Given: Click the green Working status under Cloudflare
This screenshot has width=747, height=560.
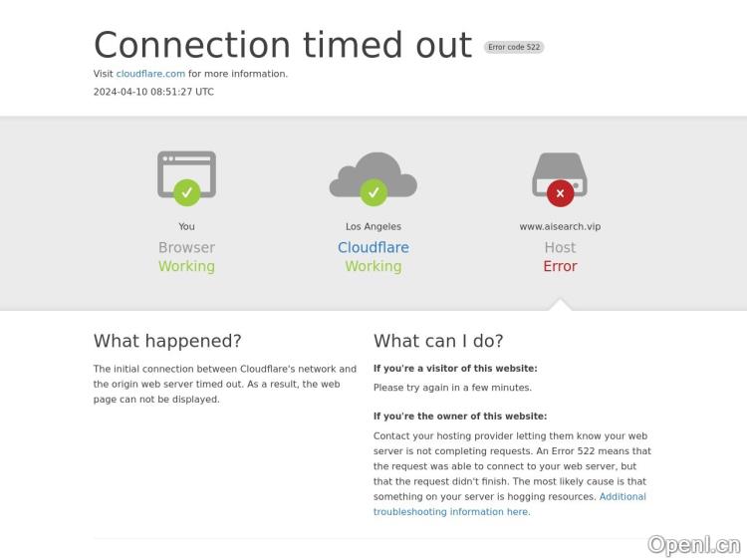Looking at the screenshot, I should coord(373,266).
